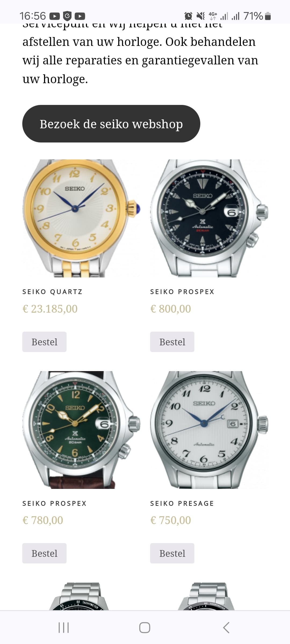Tap the Android recent apps navigation icon
Viewport: 290px width, 644px height.
click(64, 628)
